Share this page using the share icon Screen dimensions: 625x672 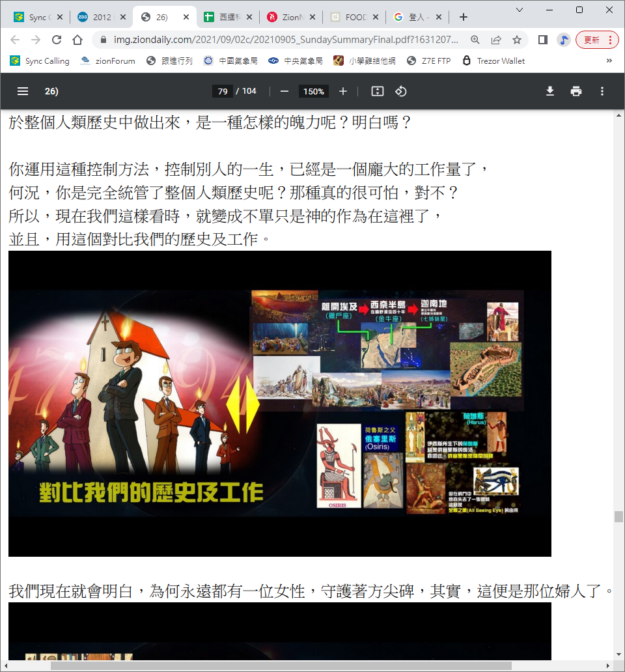(x=496, y=40)
